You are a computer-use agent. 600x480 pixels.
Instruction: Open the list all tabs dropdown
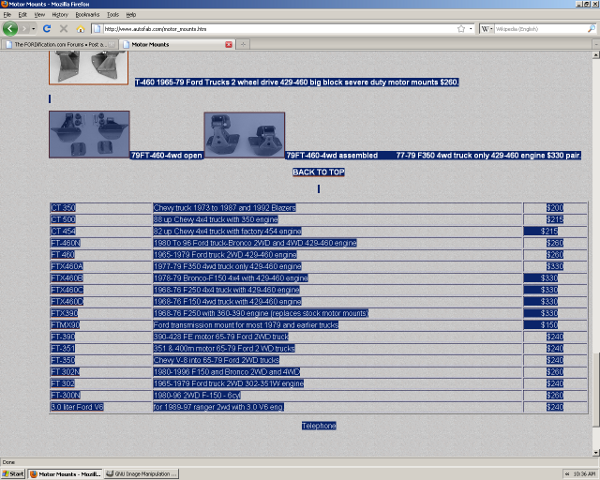click(x=596, y=45)
